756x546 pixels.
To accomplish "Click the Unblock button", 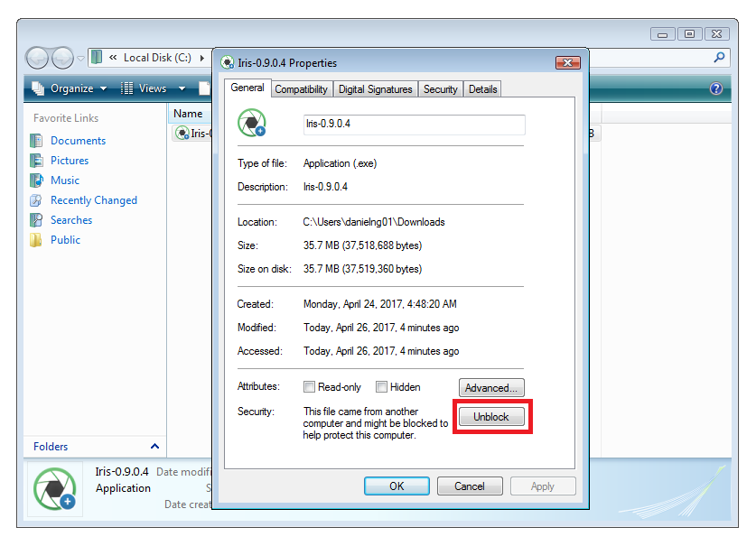I will (x=491, y=416).
